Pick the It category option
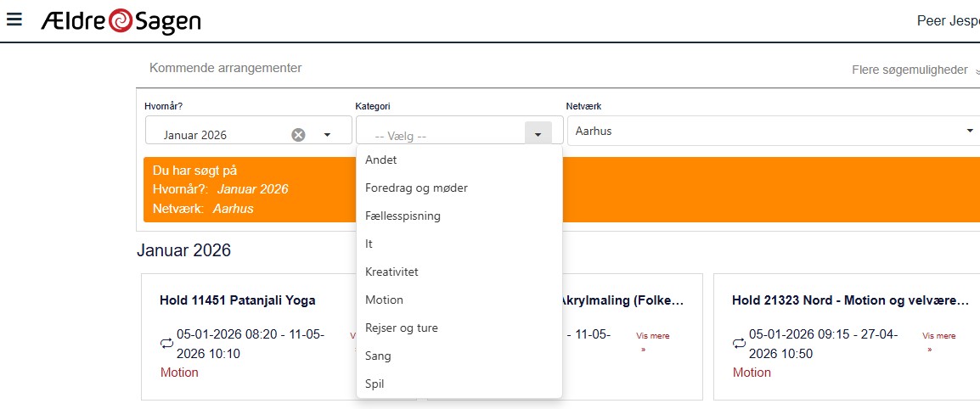Viewport: 980px width, 409px height. (369, 244)
